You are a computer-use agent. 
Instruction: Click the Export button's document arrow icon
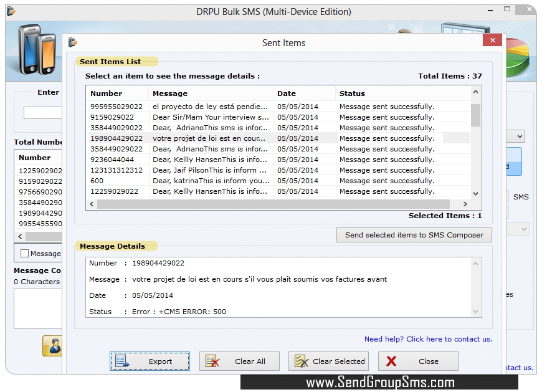[122, 361]
